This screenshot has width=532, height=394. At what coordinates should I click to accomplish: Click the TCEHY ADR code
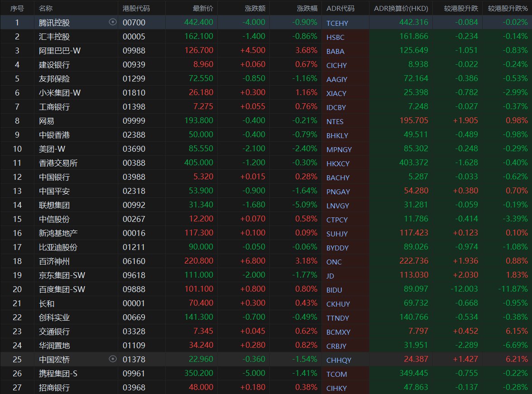[x=337, y=24]
